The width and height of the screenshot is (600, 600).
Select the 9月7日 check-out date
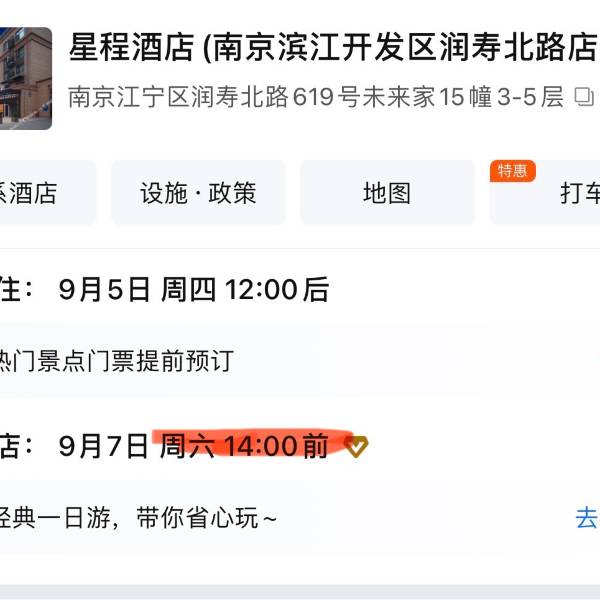click(x=103, y=446)
